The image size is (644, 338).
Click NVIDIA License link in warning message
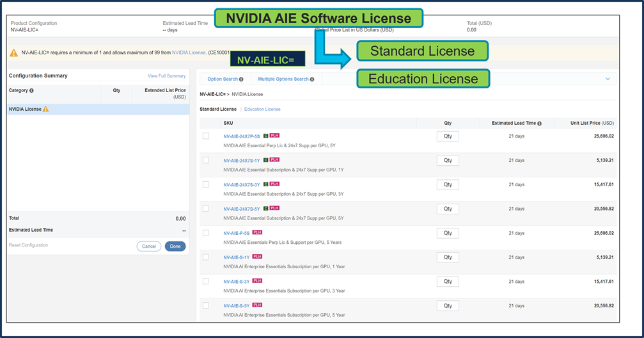pyautogui.click(x=189, y=52)
